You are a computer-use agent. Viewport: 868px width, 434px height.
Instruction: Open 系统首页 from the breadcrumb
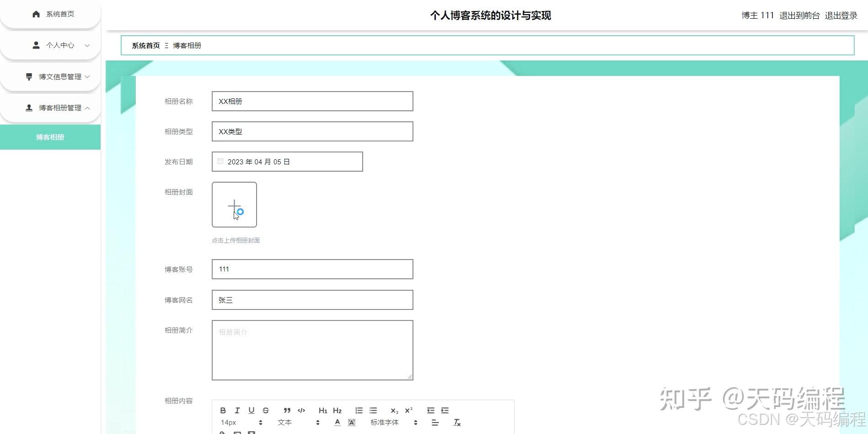click(145, 45)
